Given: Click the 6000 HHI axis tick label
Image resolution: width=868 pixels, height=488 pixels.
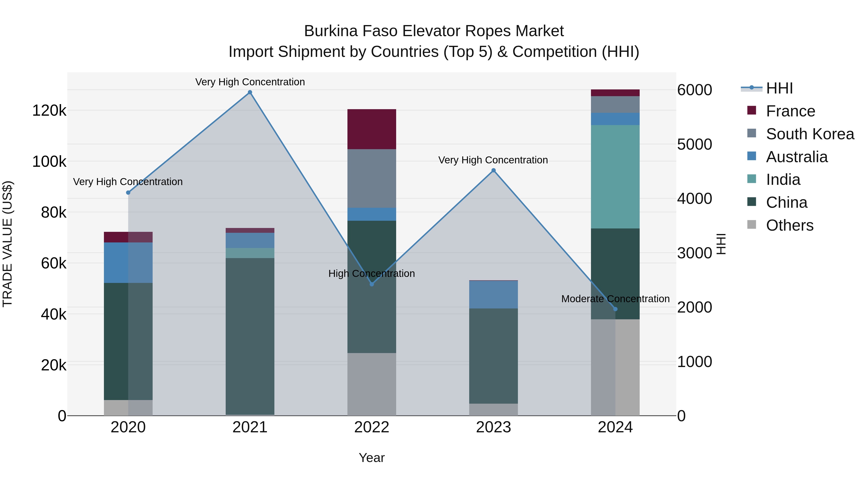Looking at the screenshot, I should (x=694, y=90).
